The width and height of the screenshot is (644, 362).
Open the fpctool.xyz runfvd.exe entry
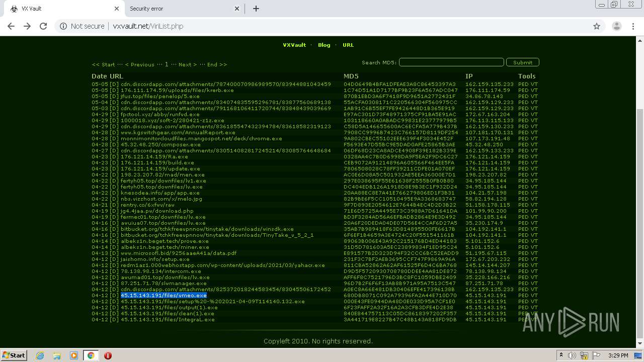pyautogui.click(x=160, y=115)
